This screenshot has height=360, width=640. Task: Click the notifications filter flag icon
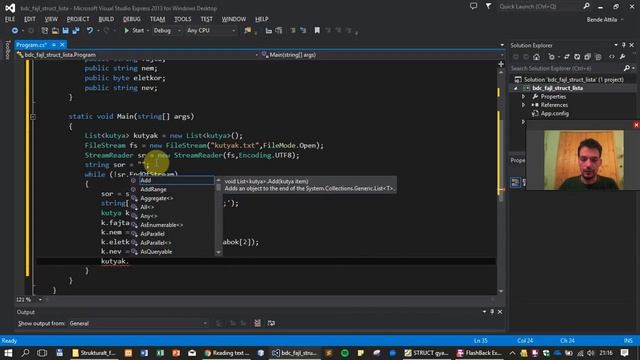tap(488, 6)
